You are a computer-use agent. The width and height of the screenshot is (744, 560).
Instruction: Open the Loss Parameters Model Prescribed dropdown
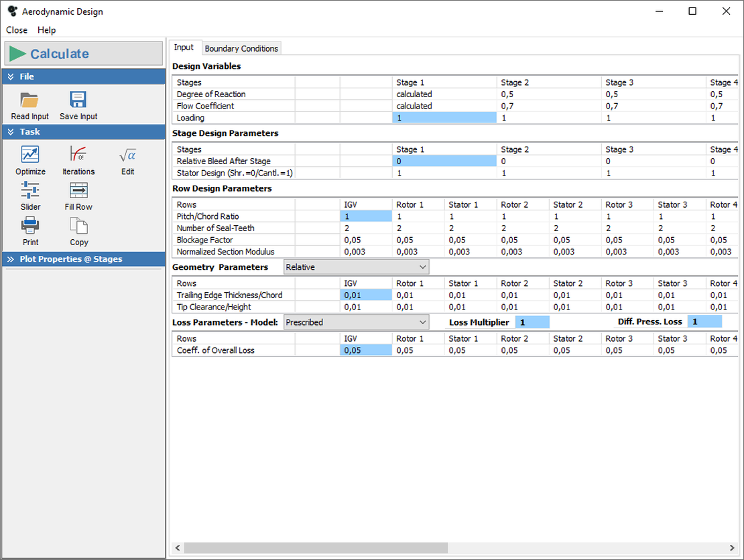tap(357, 322)
